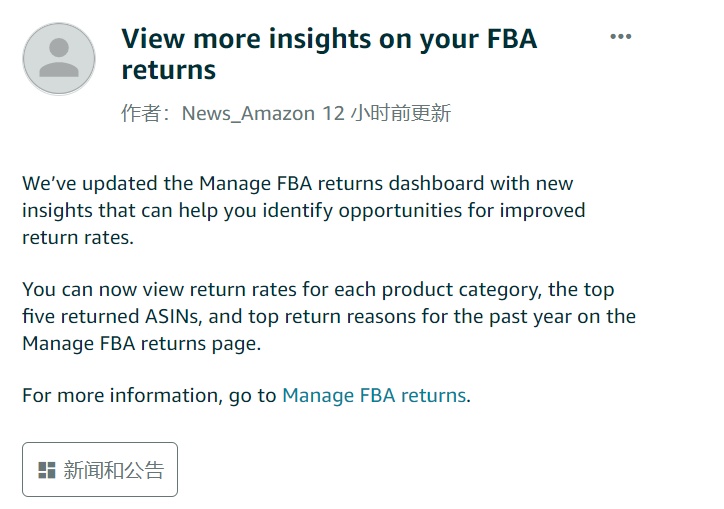Image resolution: width=724 pixels, height=509 pixels.
Task: Click paragraph starting with We've updated the Manage
Action: 304,210
